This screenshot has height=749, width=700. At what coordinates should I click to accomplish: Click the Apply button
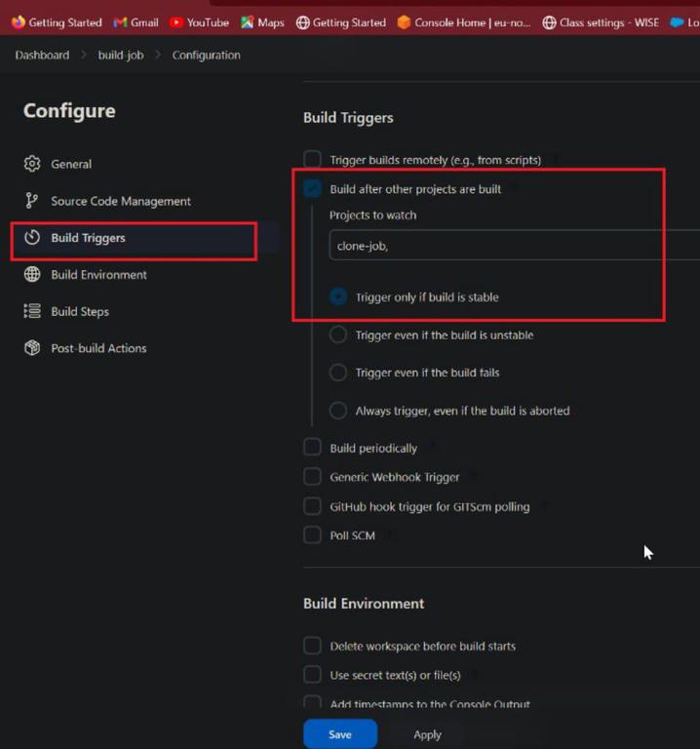(x=427, y=734)
